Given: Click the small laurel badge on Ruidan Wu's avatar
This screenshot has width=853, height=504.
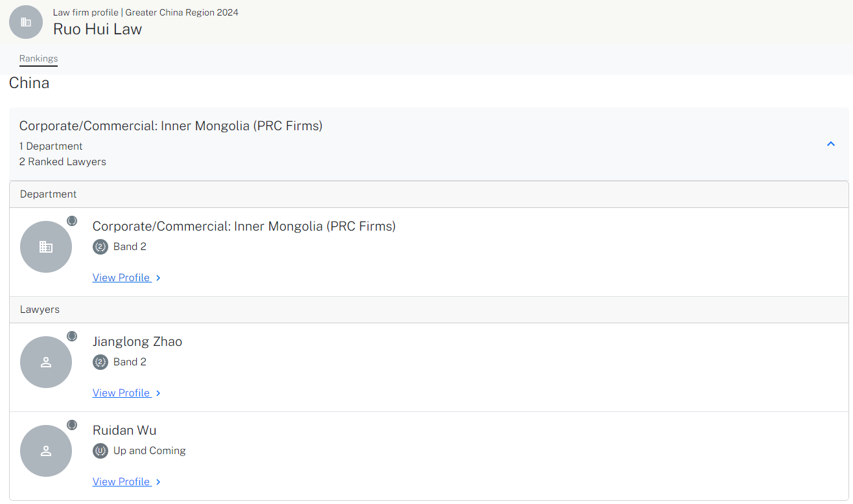Looking at the screenshot, I should [72, 425].
